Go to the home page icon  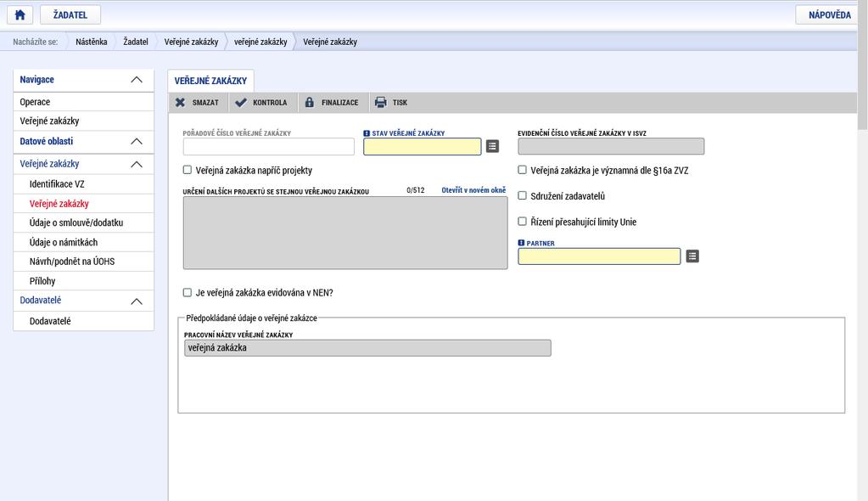(x=20, y=14)
